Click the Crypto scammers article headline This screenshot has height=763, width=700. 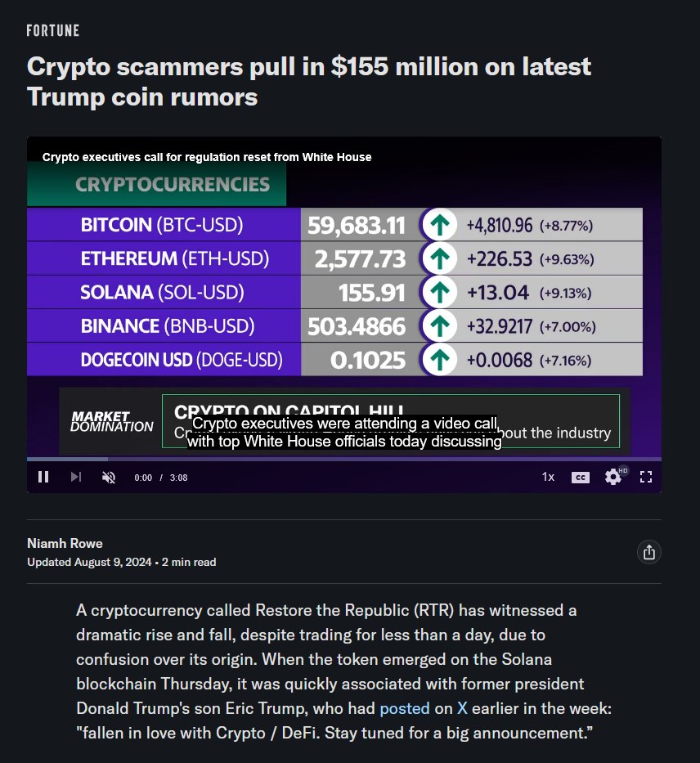point(309,81)
